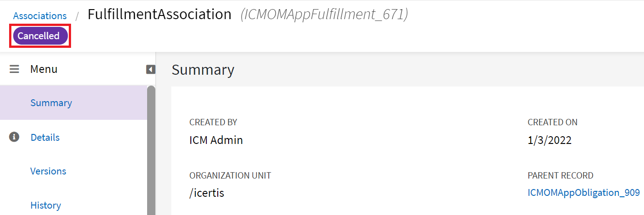Click the hamburger menu icon
Image resolution: width=644 pixels, height=215 pixels.
tap(15, 69)
